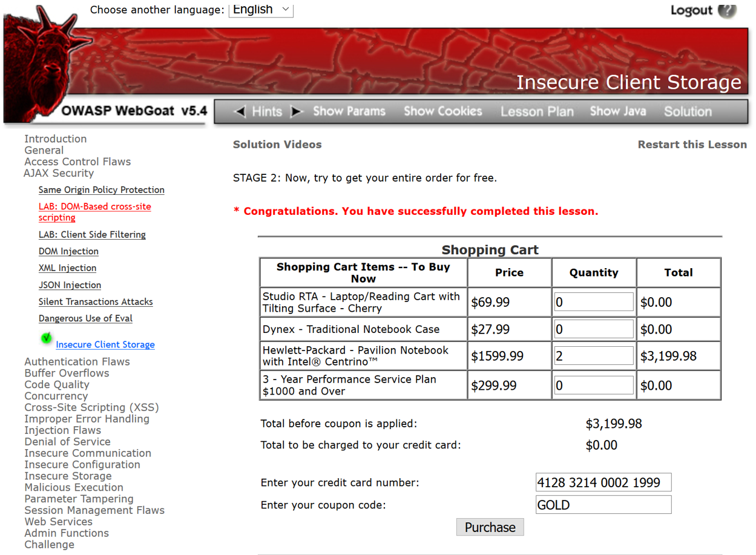Click 'Dynex - Traditional Notebook Case' item text
756x555 pixels.
(351, 329)
